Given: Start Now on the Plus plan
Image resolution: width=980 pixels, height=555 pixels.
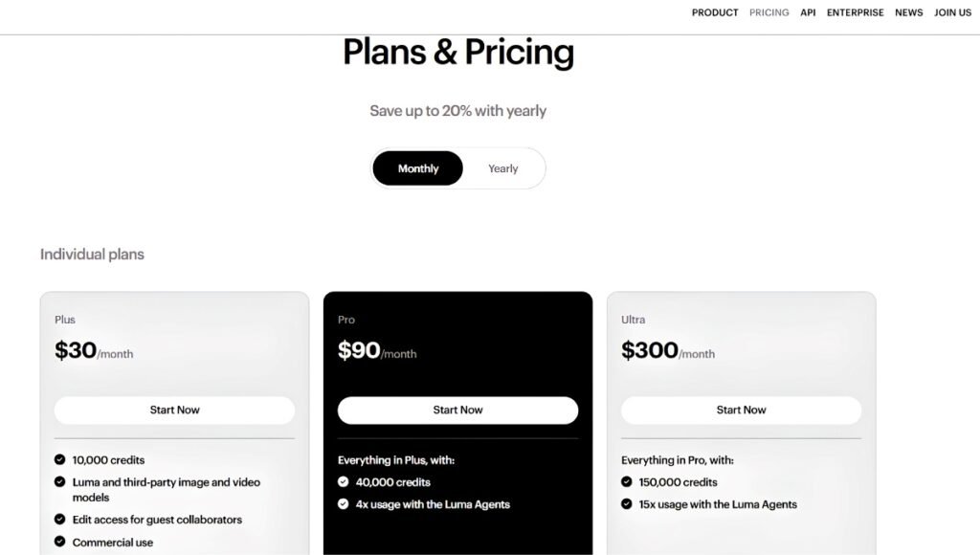Looking at the screenshot, I should coord(174,410).
